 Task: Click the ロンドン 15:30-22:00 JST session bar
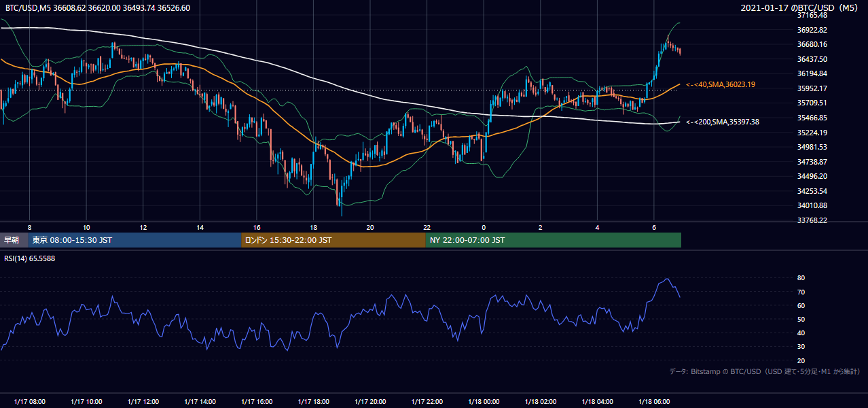333,240
